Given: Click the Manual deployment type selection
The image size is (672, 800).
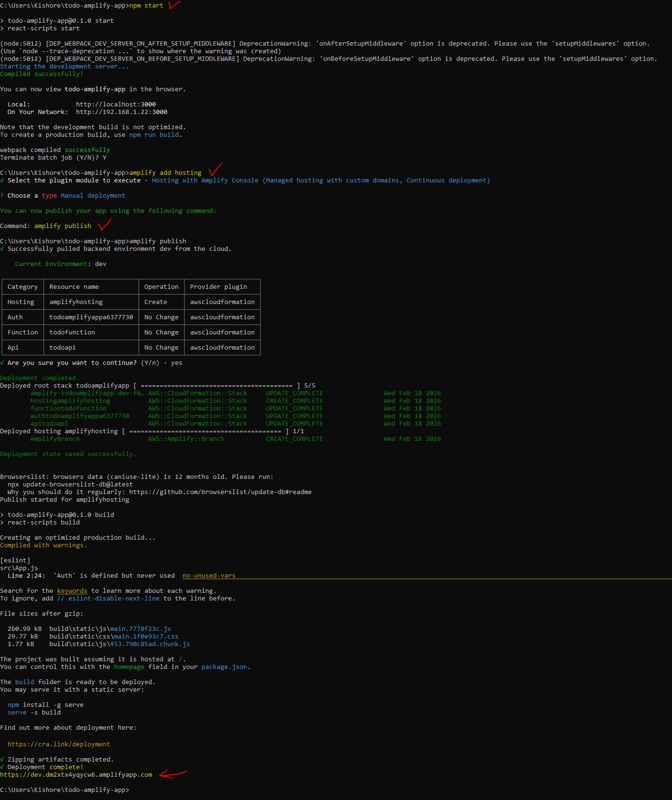Looking at the screenshot, I should tap(93, 196).
